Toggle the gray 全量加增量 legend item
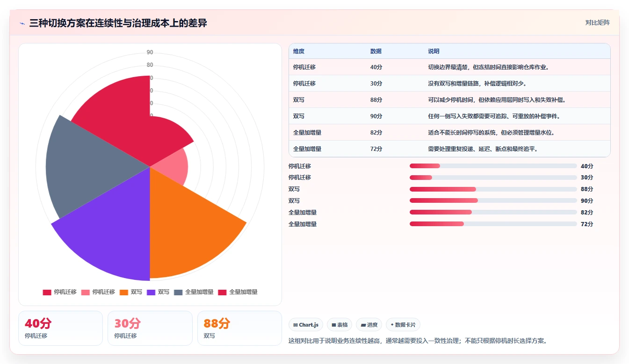This screenshot has height=364, width=629. [194, 292]
